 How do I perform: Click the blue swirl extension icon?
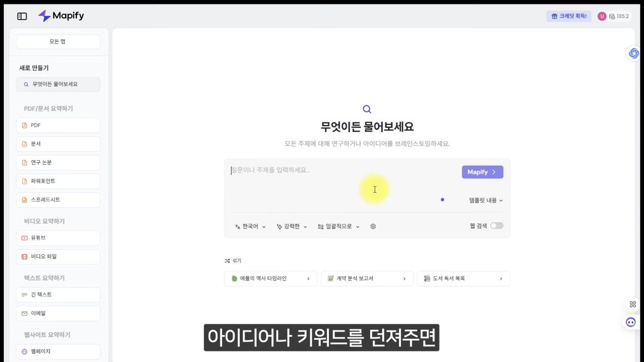(633, 53)
